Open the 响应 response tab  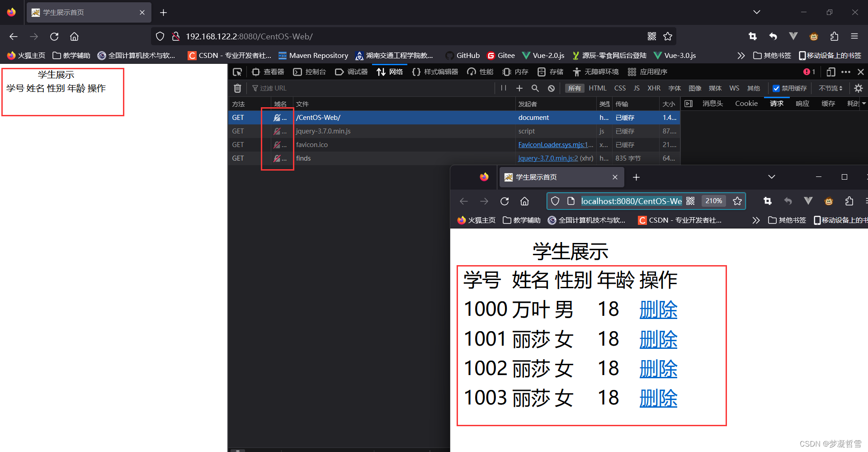pyautogui.click(x=802, y=104)
